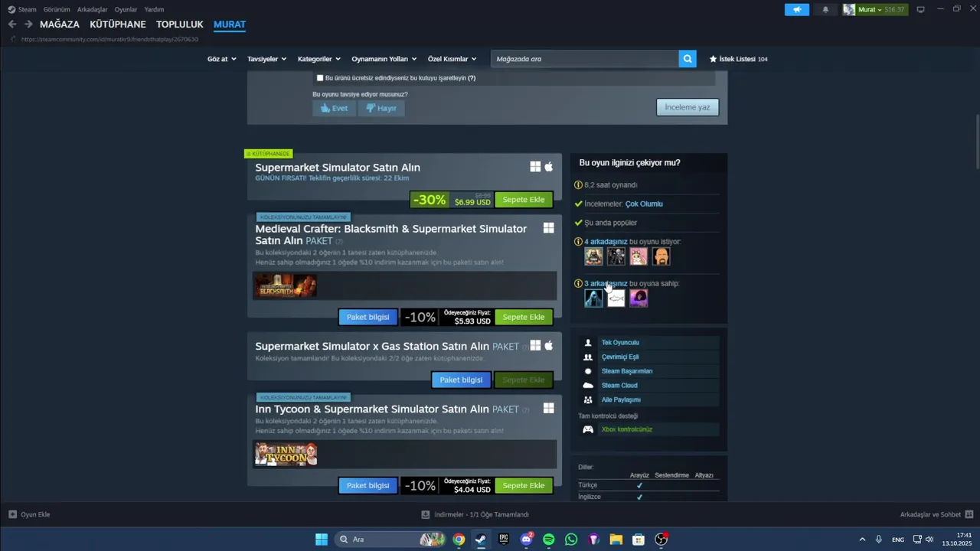This screenshot has width=980, height=551.
Task: Open Google Chrome from the taskbar
Action: click(459, 540)
